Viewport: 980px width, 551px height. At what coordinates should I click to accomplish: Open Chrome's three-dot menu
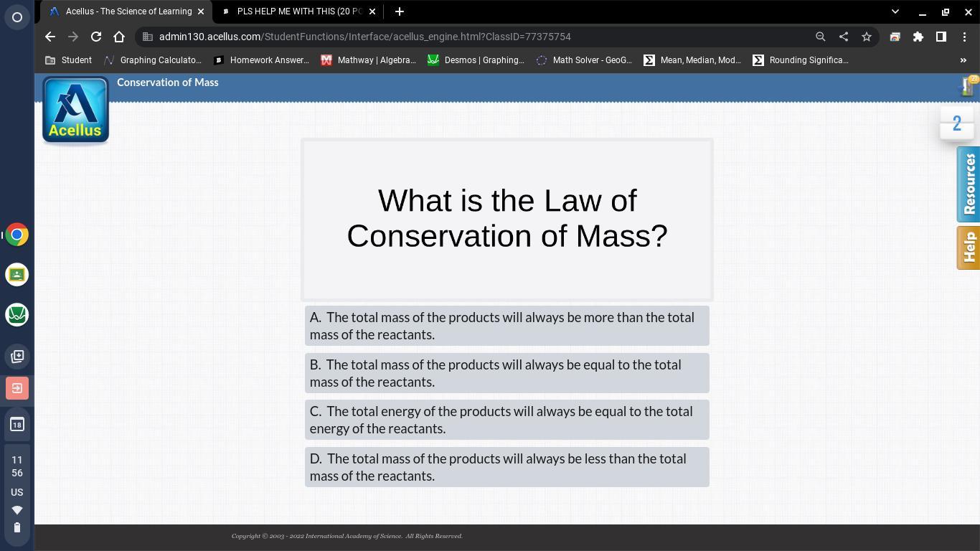(964, 37)
